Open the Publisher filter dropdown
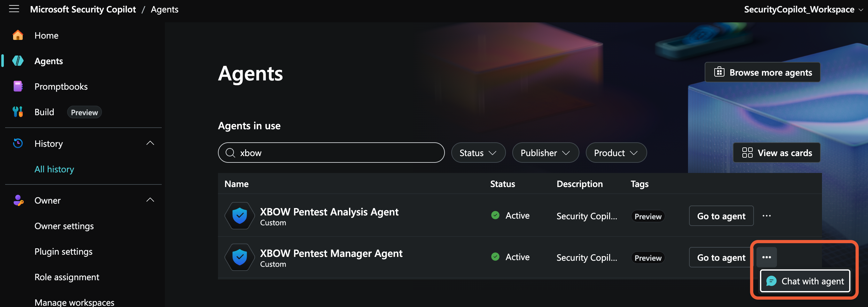This screenshot has height=307, width=868. point(545,153)
